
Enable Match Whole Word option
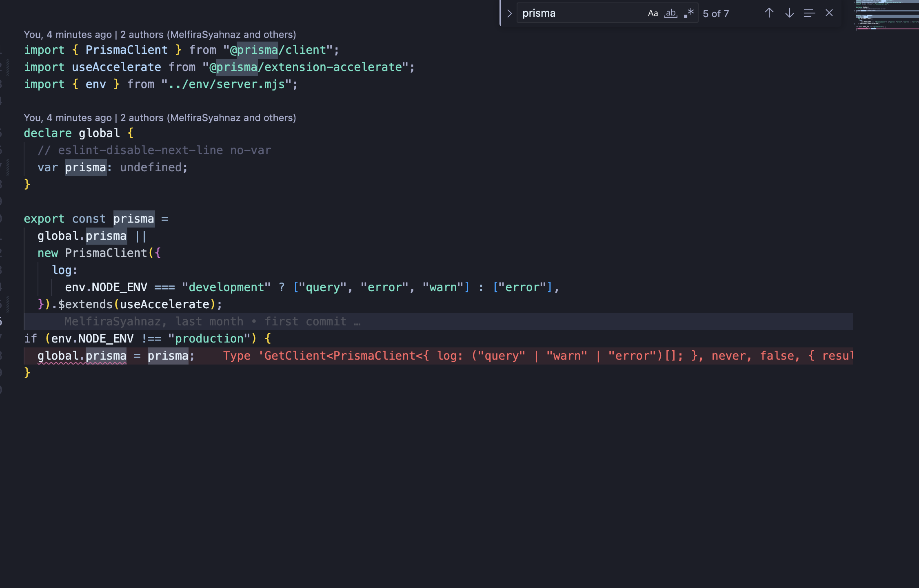click(x=670, y=13)
